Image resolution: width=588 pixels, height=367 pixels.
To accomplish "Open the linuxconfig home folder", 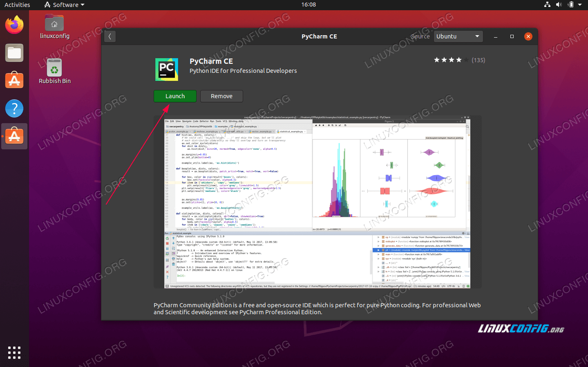I will (54, 27).
